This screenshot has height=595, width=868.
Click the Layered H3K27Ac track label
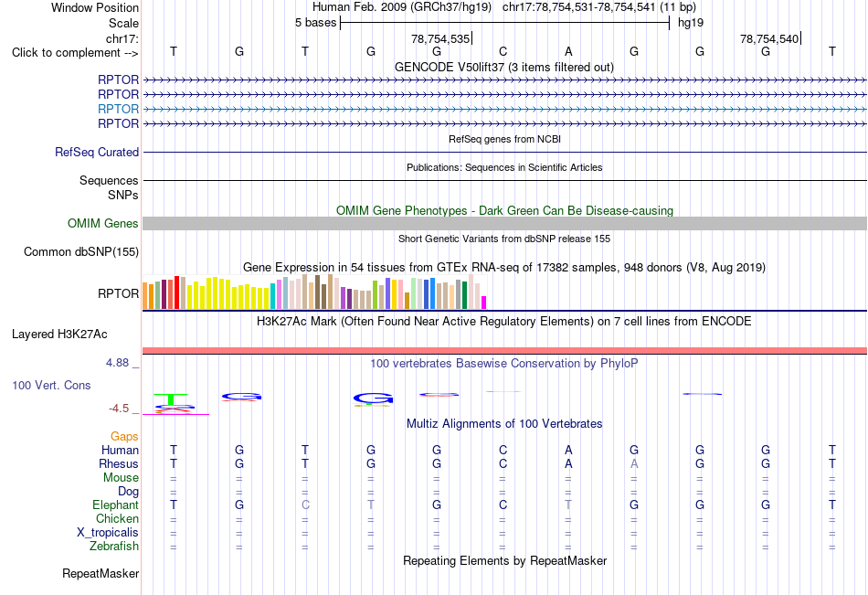pyautogui.click(x=59, y=335)
